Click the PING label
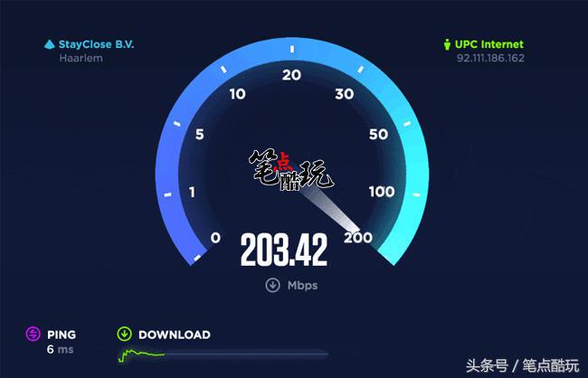 coord(62,335)
